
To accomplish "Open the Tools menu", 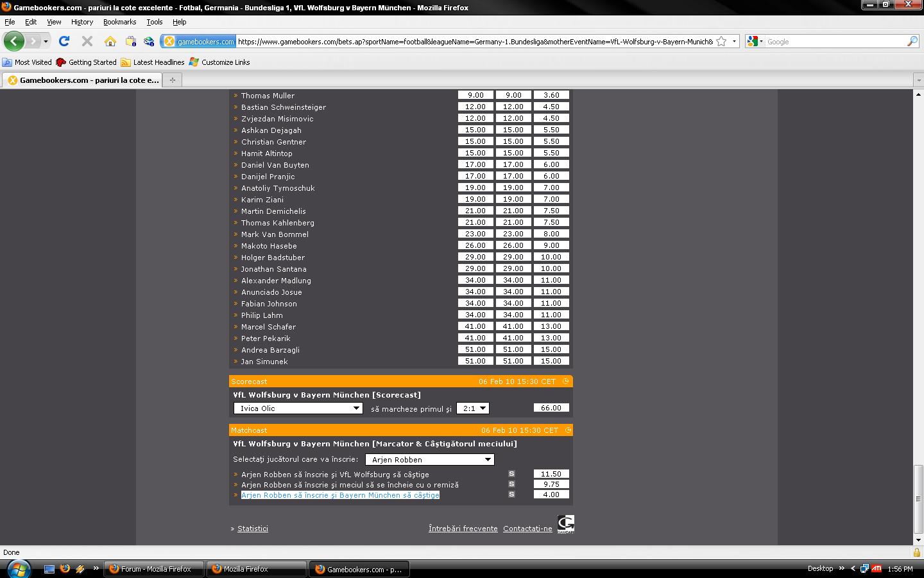I will [155, 22].
